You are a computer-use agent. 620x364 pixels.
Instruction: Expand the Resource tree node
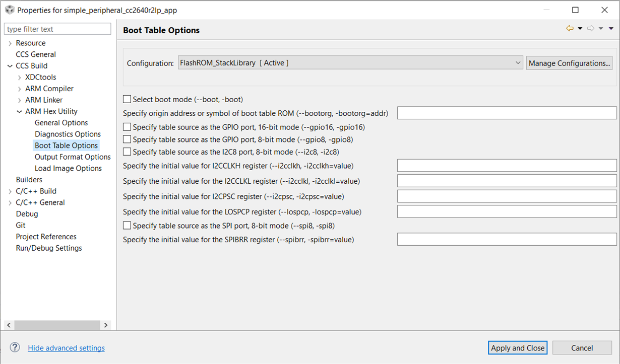10,43
